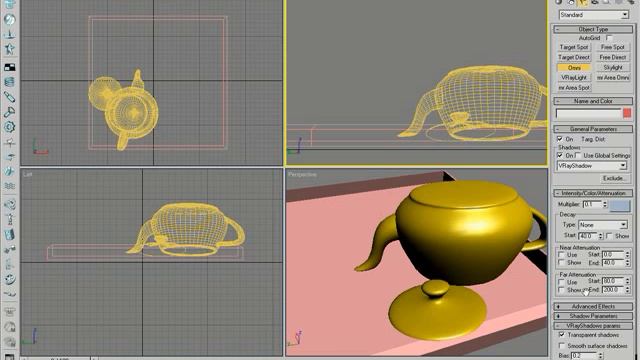Click the Skylight button
640x360 pixels.
(613, 68)
